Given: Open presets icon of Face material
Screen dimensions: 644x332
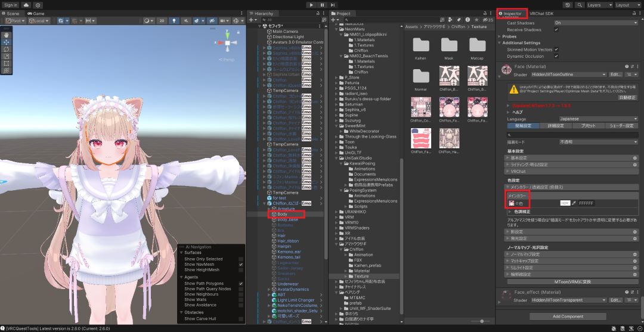Looking at the screenshot, I should coord(632,66).
